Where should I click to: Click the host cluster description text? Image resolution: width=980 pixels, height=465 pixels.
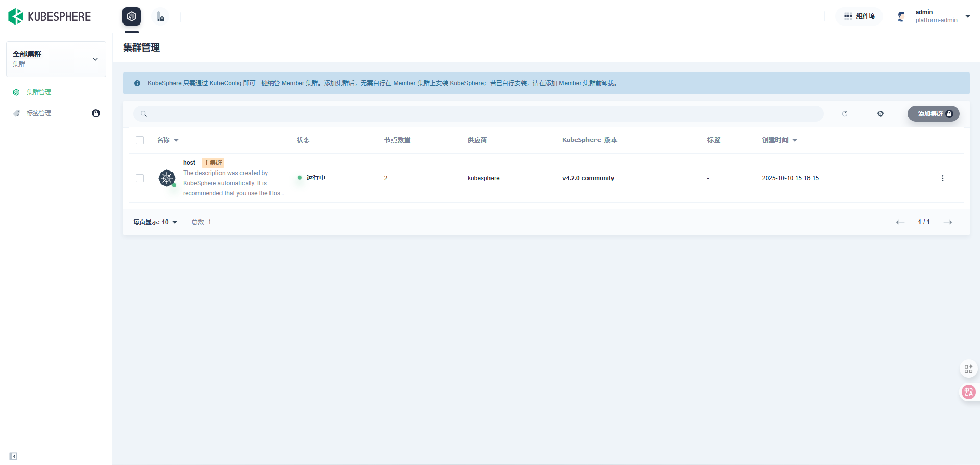(234, 183)
